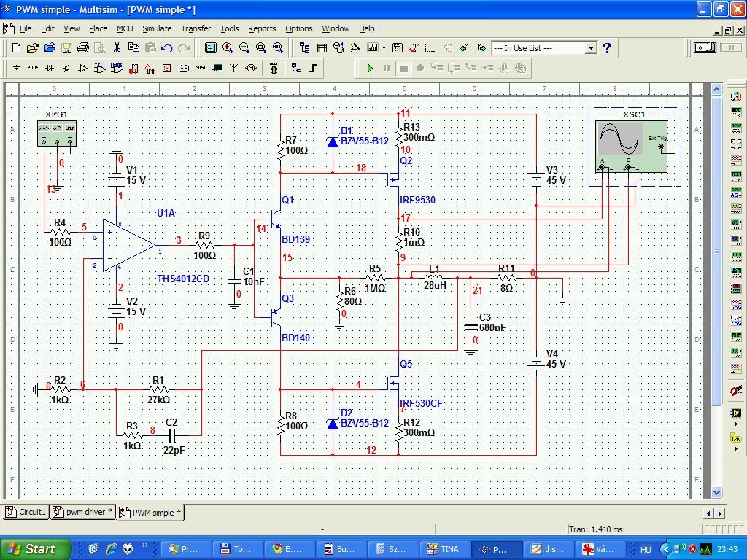Screen dimensions: 747x560
Task: Start the simulation with Run button
Action: click(370, 69)
